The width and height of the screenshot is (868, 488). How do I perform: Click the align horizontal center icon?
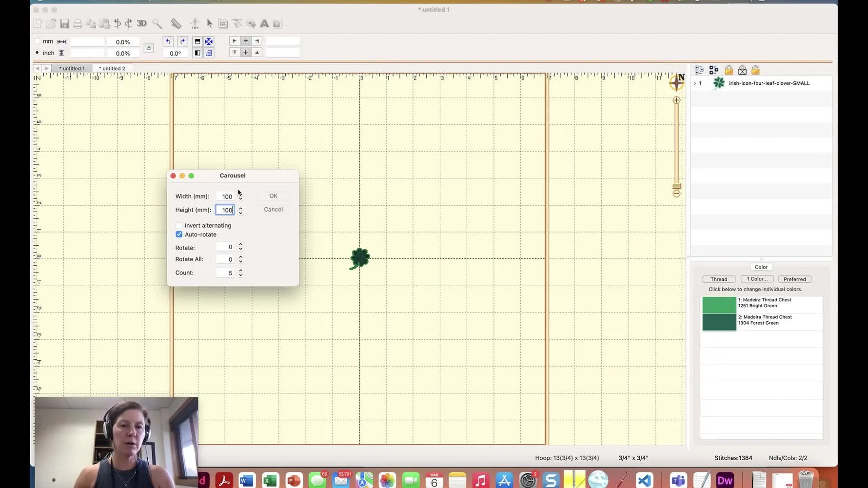click(246, 41)
